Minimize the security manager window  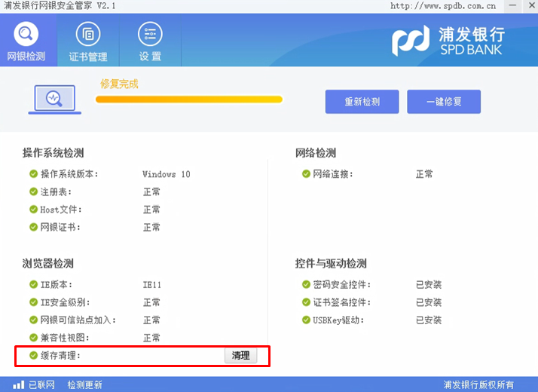click(512, 6)
